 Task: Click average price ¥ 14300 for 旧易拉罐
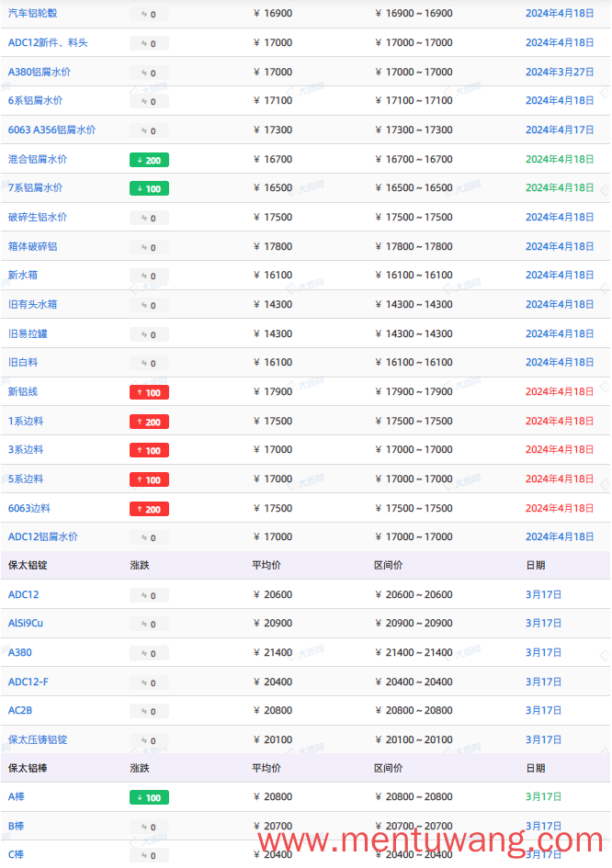[273, 333]
